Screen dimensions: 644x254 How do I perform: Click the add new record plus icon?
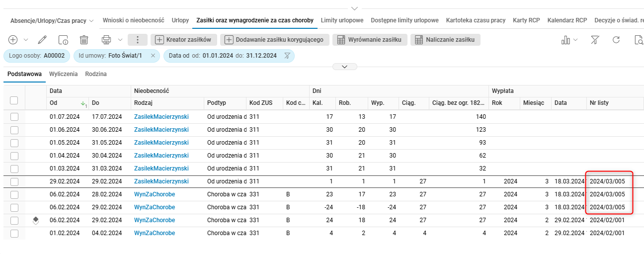pyautogui.click(x=13, y=40)
